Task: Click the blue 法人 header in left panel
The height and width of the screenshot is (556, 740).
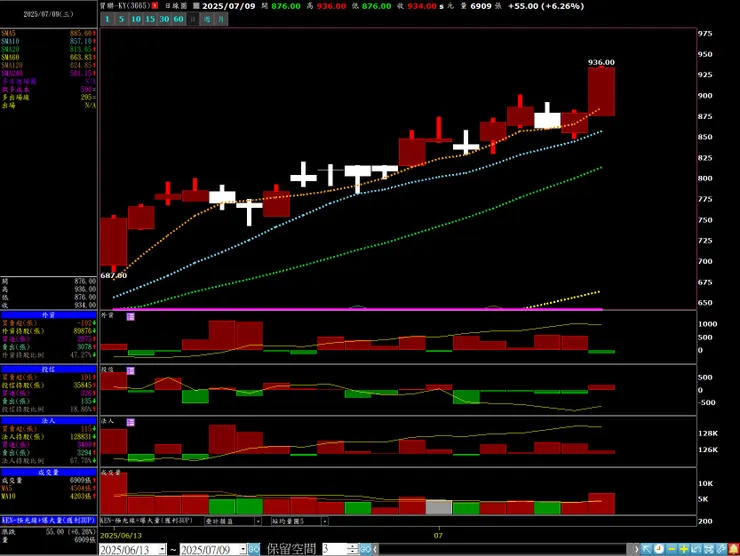Action: (49, 421)
